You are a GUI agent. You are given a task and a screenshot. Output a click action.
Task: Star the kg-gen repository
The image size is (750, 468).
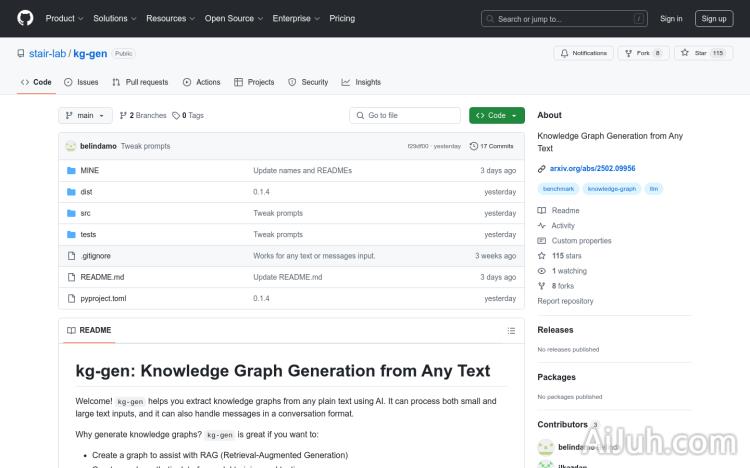pyautogui.click(x=695, y=53)
